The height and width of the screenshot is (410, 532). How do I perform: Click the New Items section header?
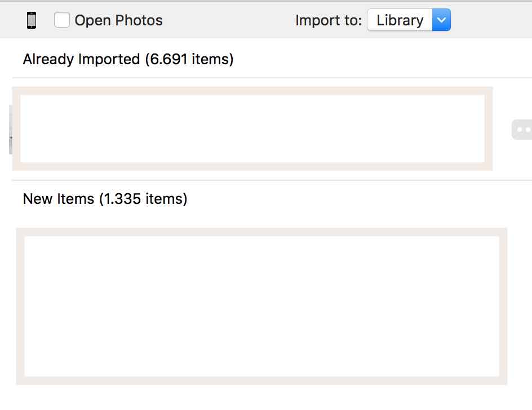pyautogui.click(x=59, y=199)
